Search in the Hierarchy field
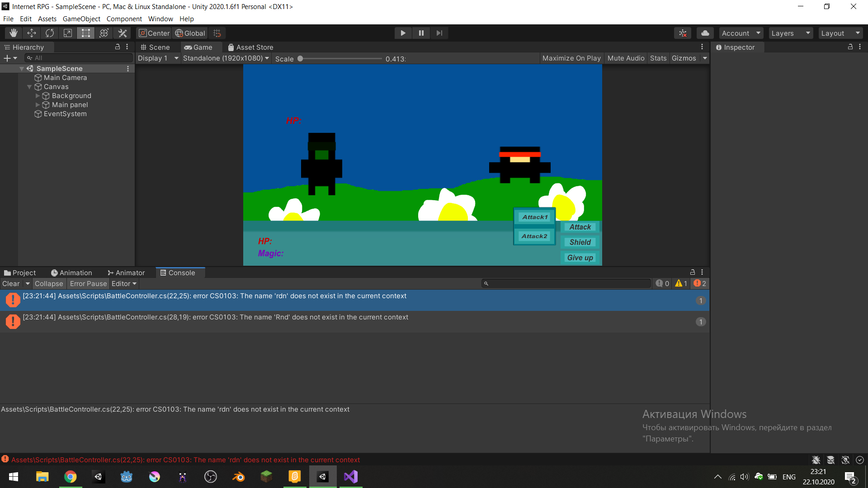 (x=79, y=58)
